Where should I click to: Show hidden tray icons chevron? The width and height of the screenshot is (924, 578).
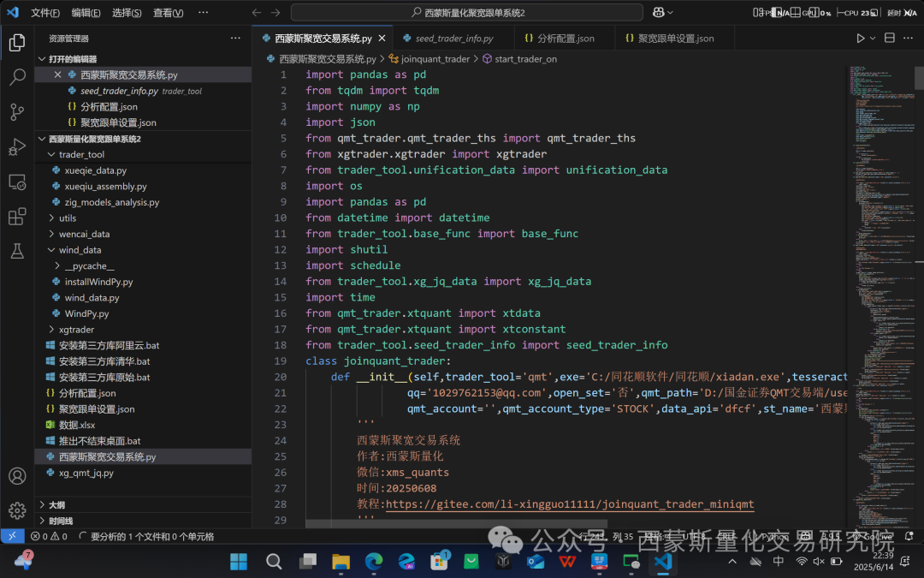(731, 562)
